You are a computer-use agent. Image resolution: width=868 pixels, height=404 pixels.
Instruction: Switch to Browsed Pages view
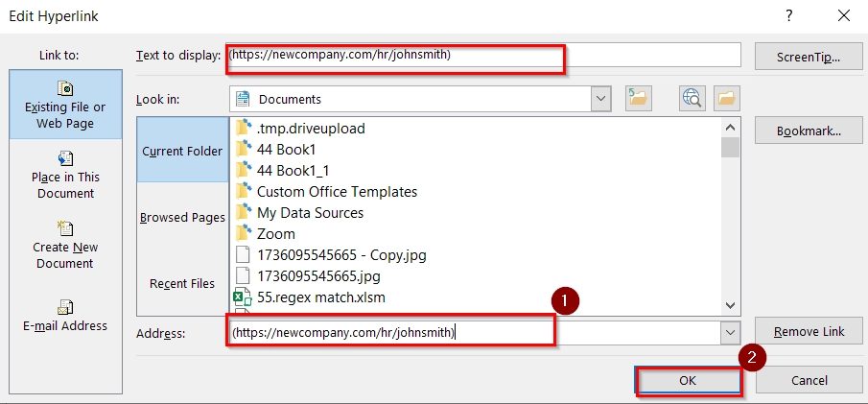[x=182, y=217]
